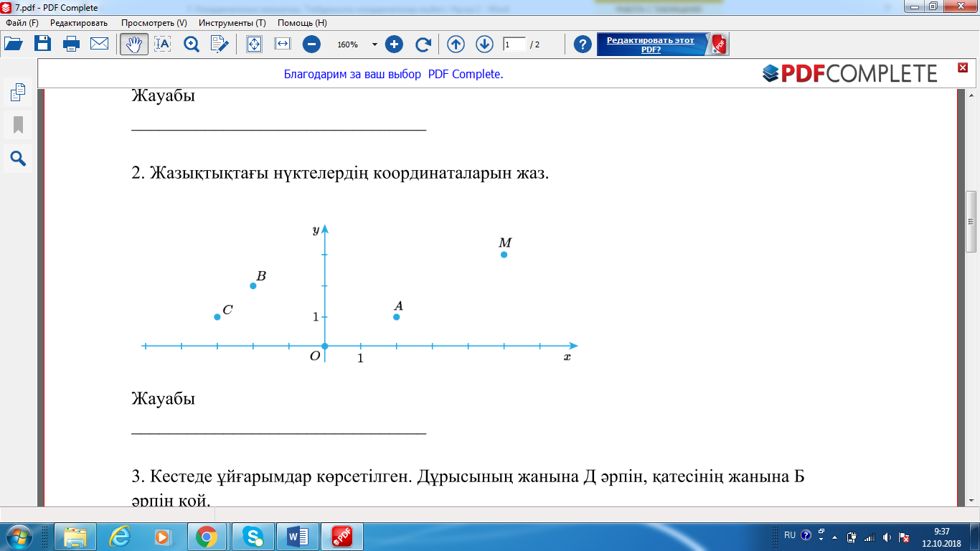Viewport: 980px width, 551px height.
Task: Open the Просмотреть (V) menu
Action: pyautogui.click(x=154, y=23)
